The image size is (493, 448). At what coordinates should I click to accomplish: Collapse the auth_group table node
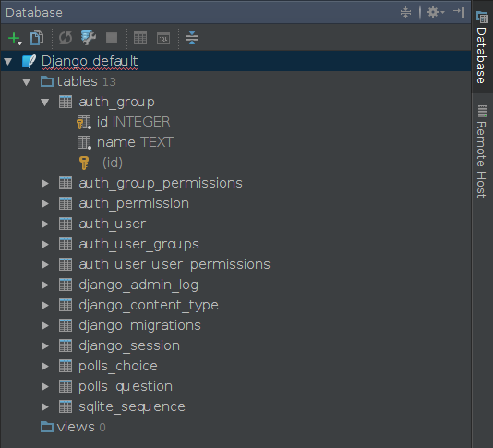(45, 102)
